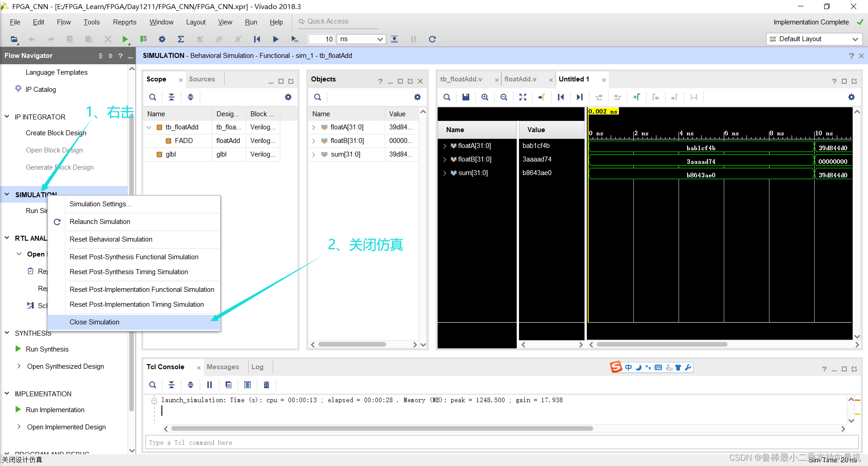Close the Untitled 1 waveform tab
The image size is (868, 466).
604,80
